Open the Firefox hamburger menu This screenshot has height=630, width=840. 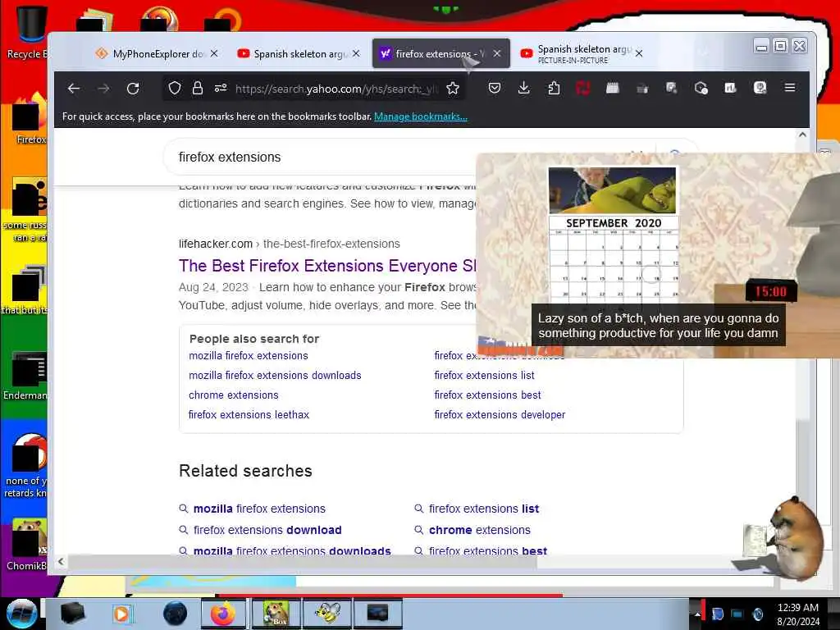(x=790, y=88)
